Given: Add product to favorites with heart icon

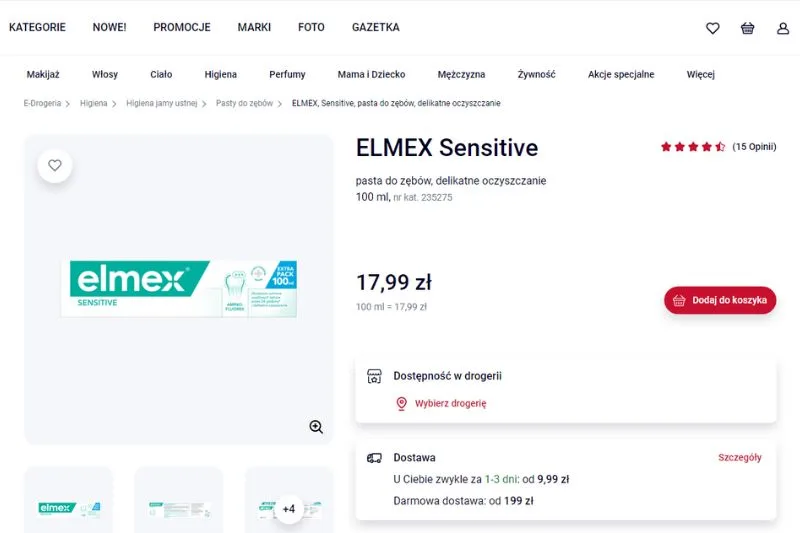Looking at the screenshot, I should click(55, 165).
